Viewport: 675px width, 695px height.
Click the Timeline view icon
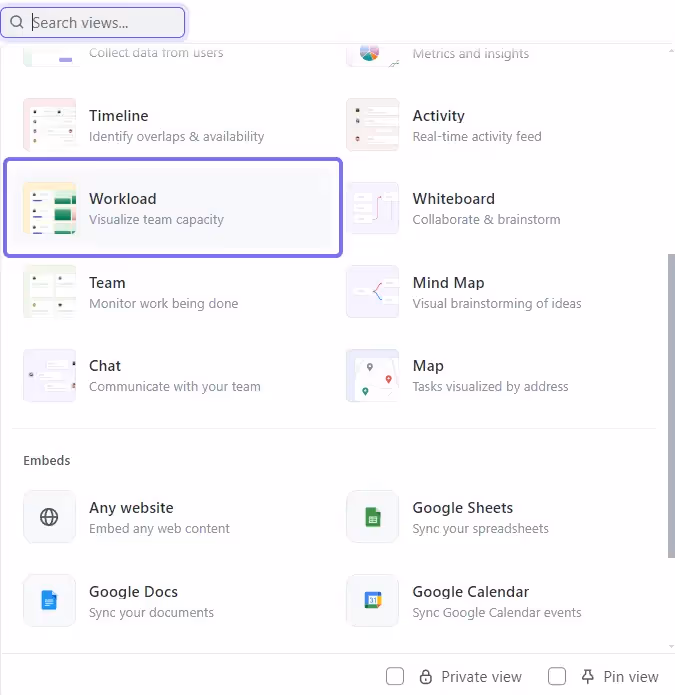tap(49, 125)
